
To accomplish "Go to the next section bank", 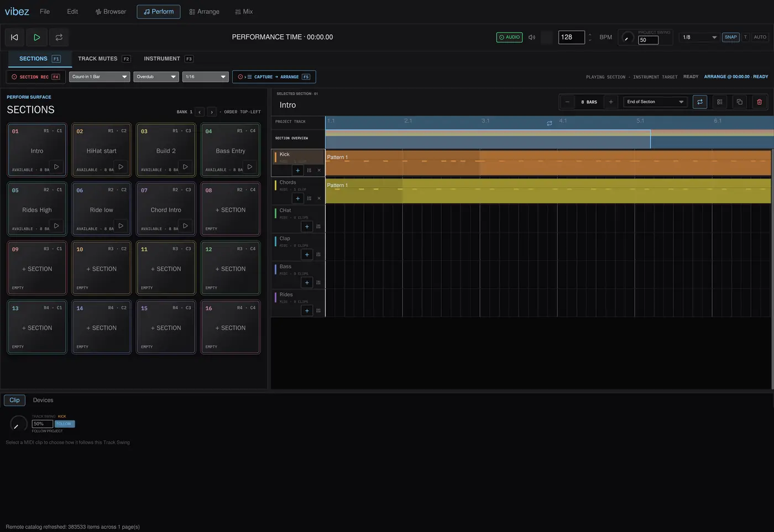I will (x=212, y=112).
